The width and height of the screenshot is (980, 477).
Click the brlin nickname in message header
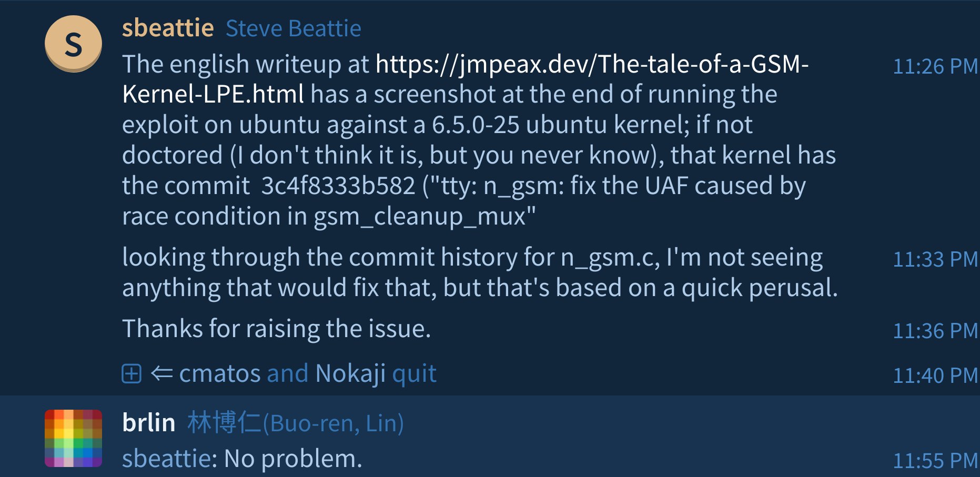click(x=148, y=423)
